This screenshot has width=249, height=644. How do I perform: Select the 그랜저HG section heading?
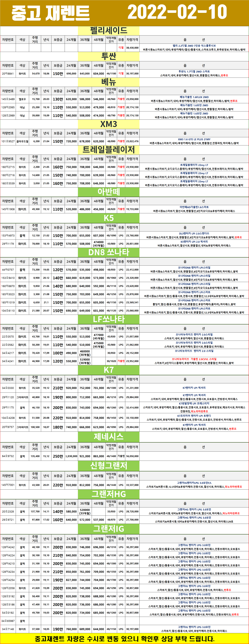point(108,494)
